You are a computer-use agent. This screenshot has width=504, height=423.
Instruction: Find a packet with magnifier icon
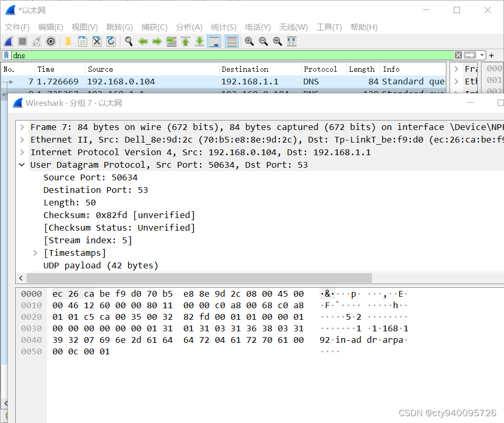click(x=128, y=41)
